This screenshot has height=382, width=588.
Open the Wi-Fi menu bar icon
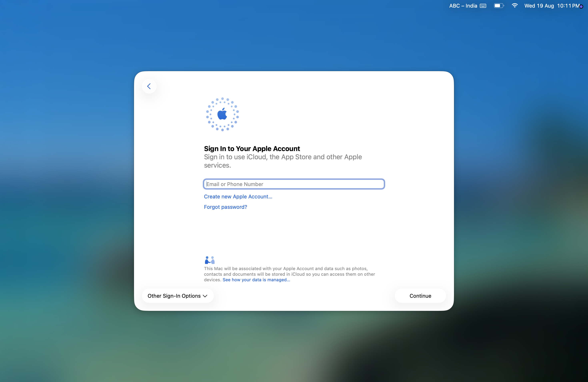click(x=515, y=5)
